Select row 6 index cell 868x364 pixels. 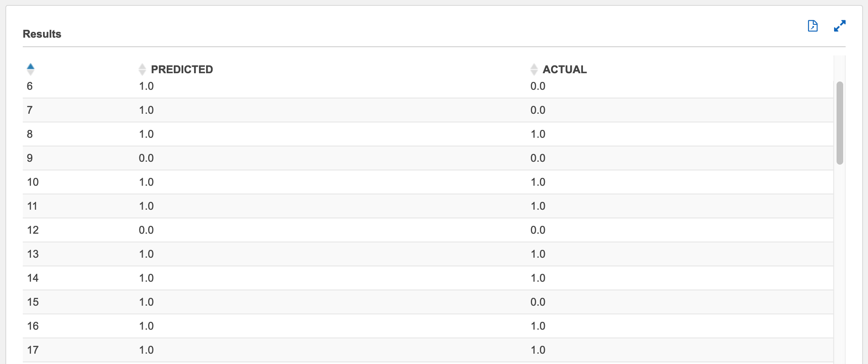coord(30,86)
